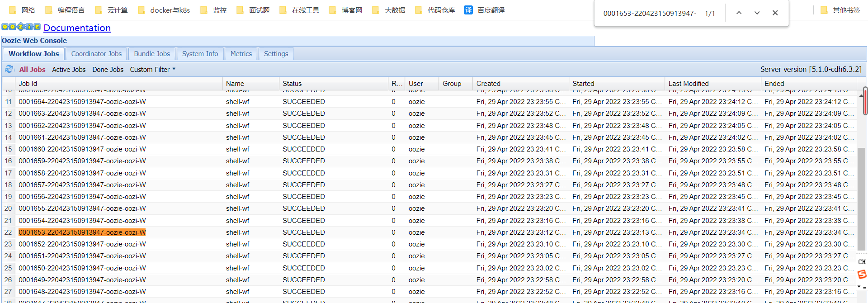
Task: Open the Custom Filter dropdown
Action: [153, 69]
